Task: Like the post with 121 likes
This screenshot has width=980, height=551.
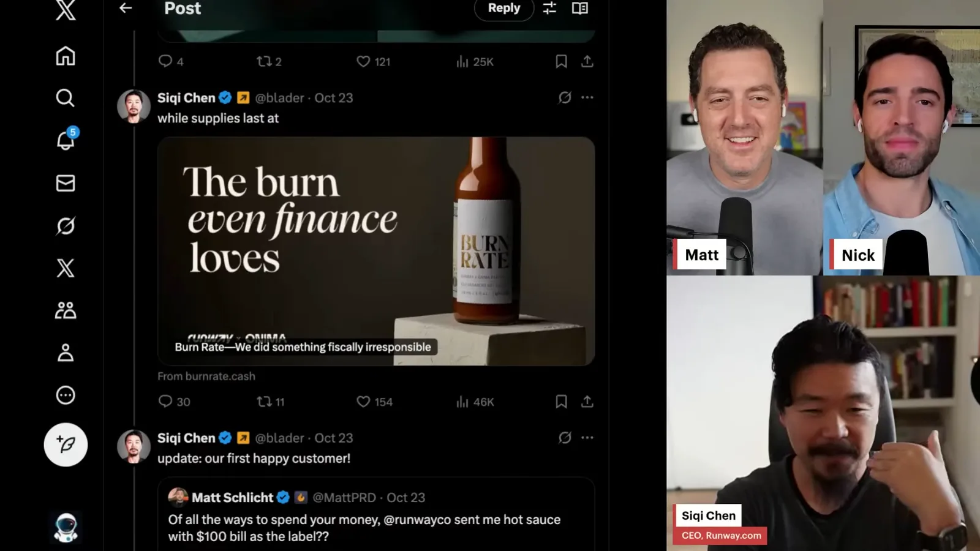Action: (374, 61)
